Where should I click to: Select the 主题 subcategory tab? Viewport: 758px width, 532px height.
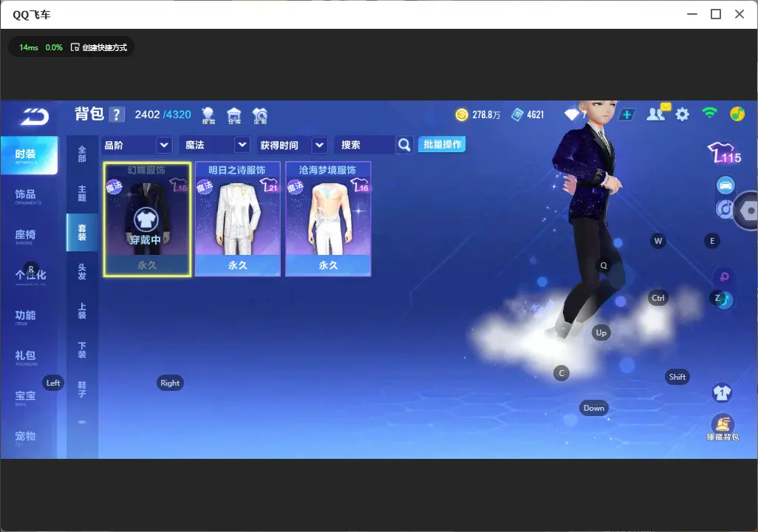(x=82, y=194)
